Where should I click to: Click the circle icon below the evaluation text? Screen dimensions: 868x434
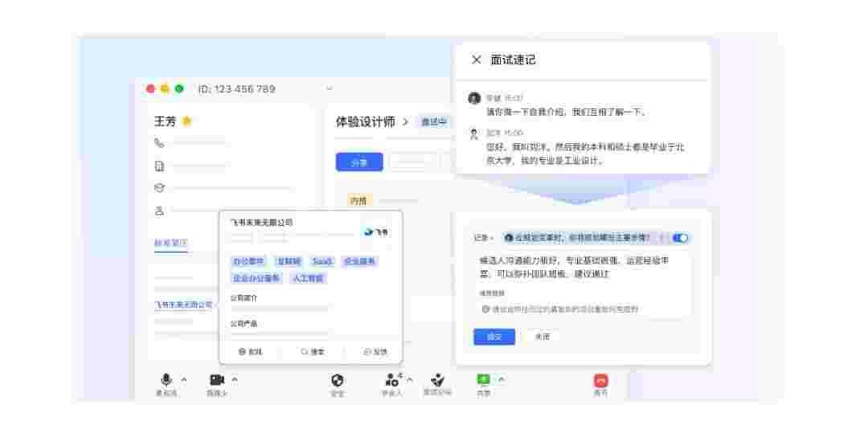click(485, 309)
